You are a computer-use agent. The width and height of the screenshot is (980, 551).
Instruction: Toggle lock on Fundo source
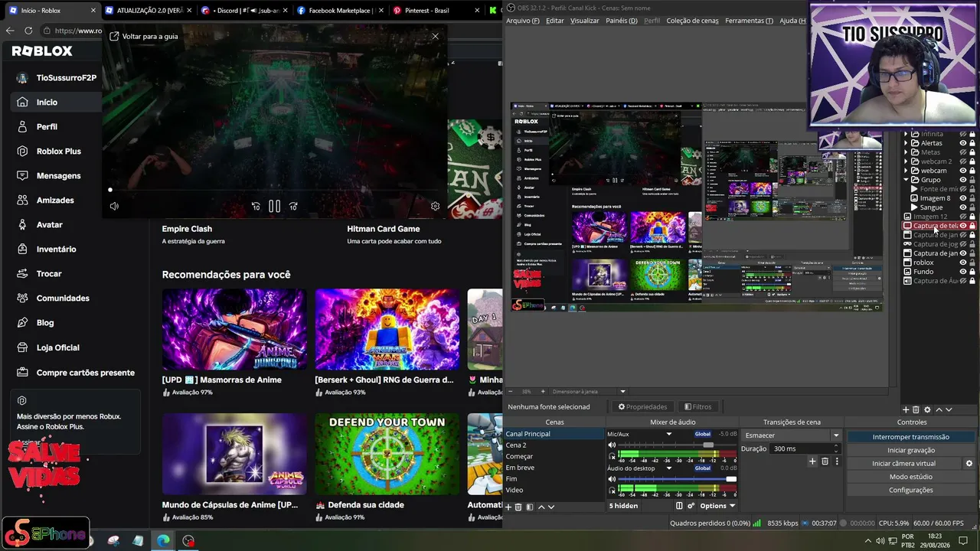(972, 272)
